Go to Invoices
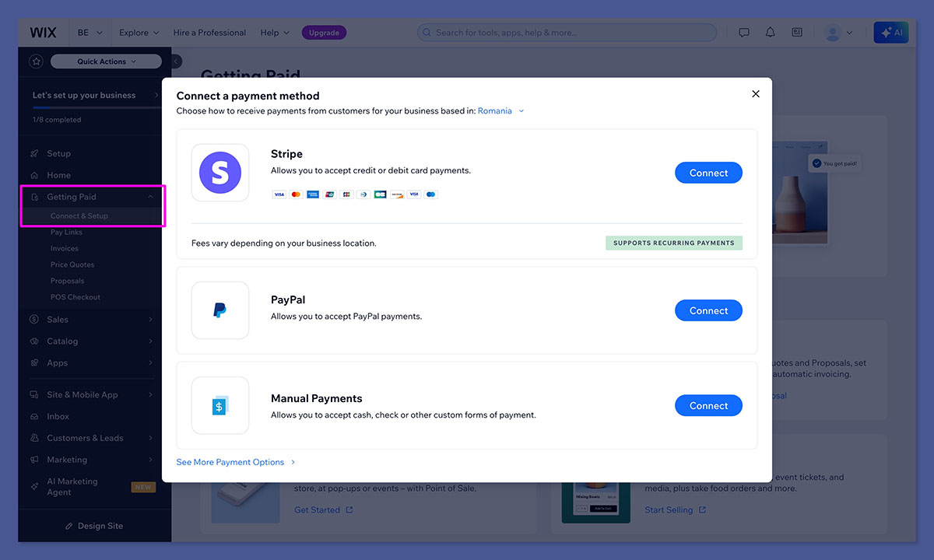This screenshot has width=934, height=560. 65,249
